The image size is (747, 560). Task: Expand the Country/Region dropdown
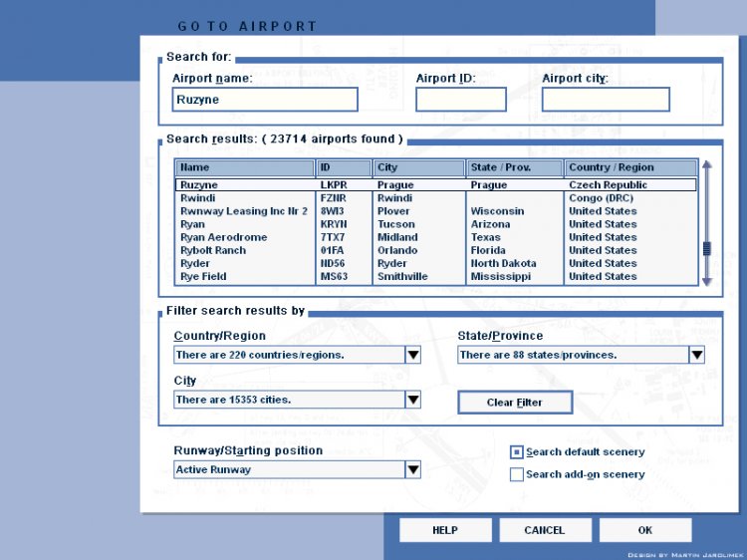412,355
